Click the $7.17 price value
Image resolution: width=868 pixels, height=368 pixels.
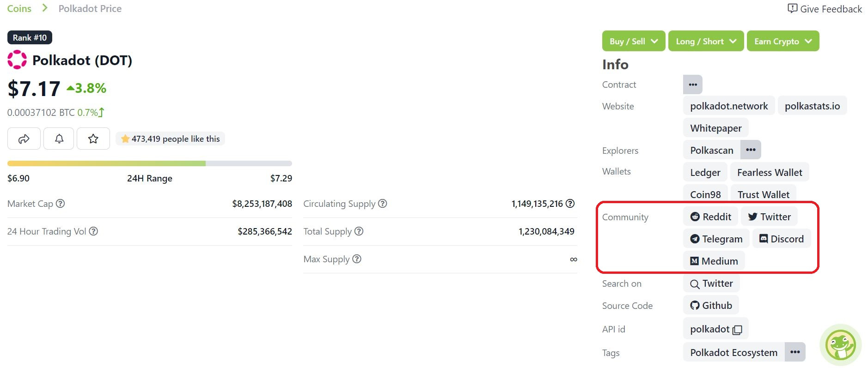click(34, 88)
